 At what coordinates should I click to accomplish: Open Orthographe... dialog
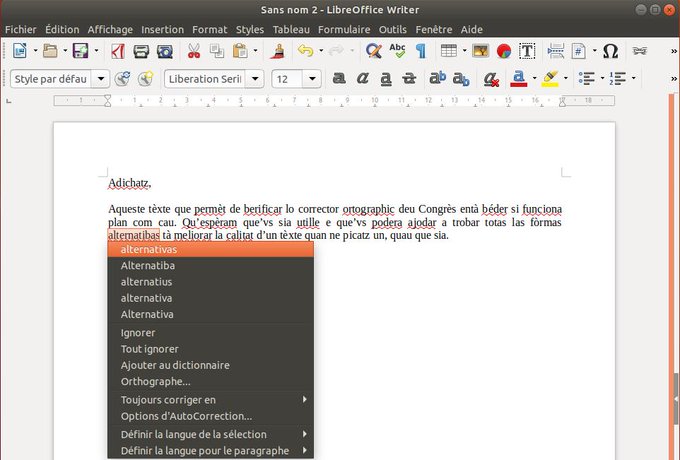211,382
